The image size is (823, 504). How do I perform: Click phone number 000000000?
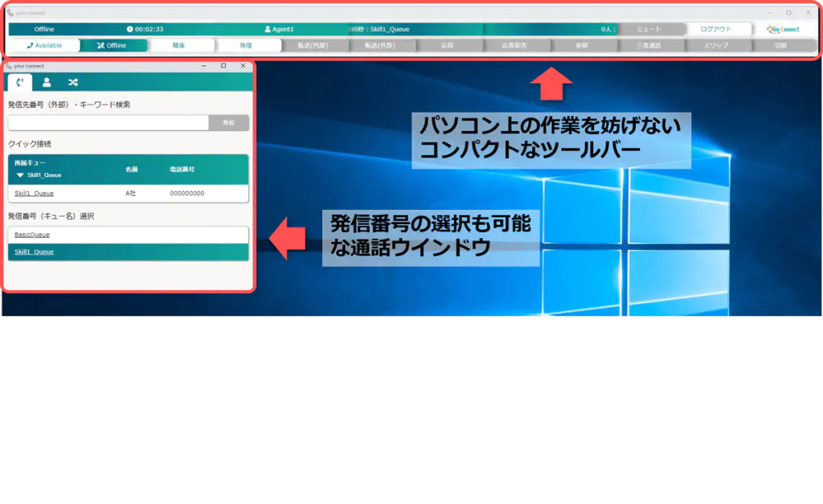pos(186,193)
